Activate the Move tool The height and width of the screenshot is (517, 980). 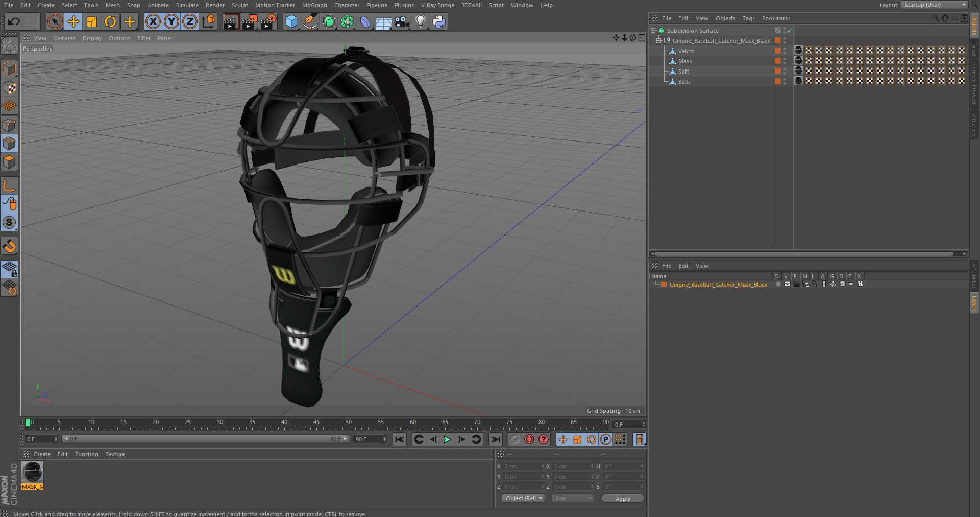click(73, 21)
